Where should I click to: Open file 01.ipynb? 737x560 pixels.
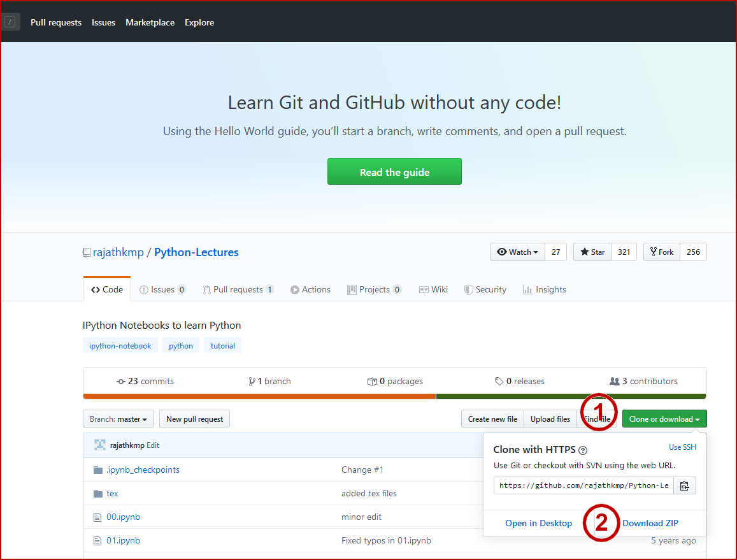[x=123, y=540]
